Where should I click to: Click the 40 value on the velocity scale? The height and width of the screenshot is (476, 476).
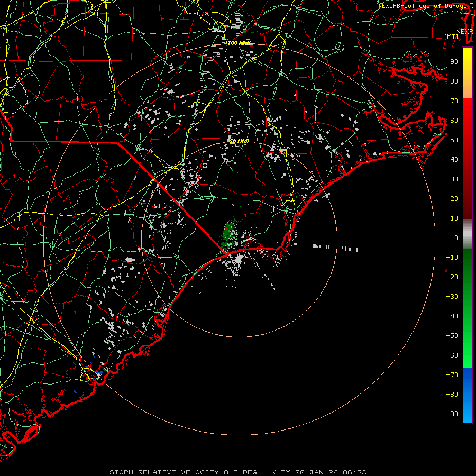[454, 159]
